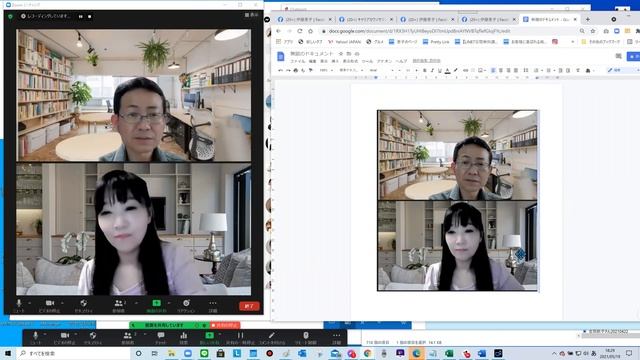Print the document from Docs toolbar
This screenshot has width=640, height=360.
[296, 71]
